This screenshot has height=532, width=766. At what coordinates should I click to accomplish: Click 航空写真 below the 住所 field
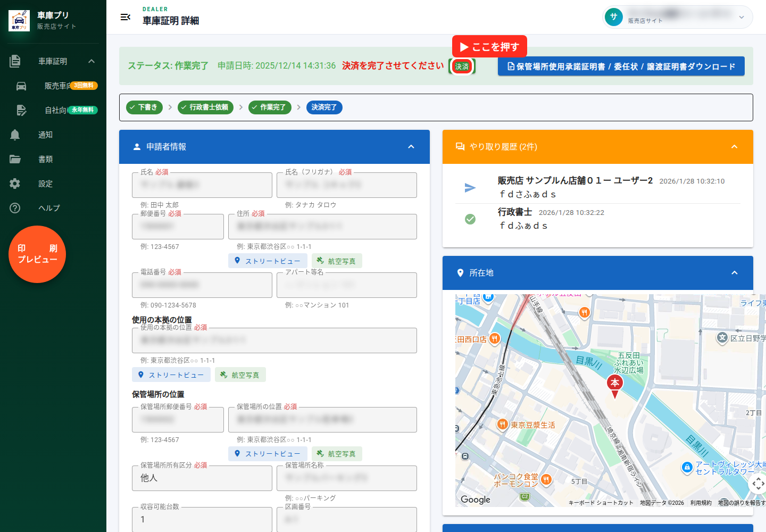pos(337,261)
